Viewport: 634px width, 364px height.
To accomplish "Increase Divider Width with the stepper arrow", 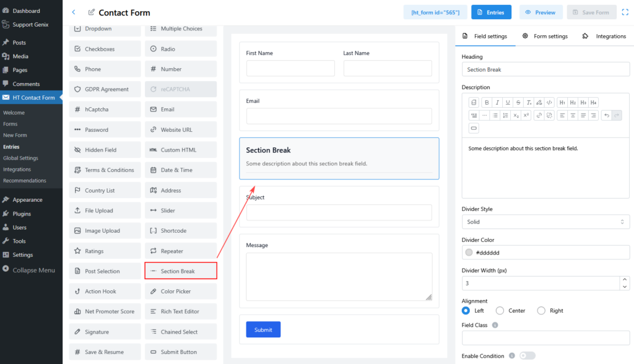I will [625, 280].
